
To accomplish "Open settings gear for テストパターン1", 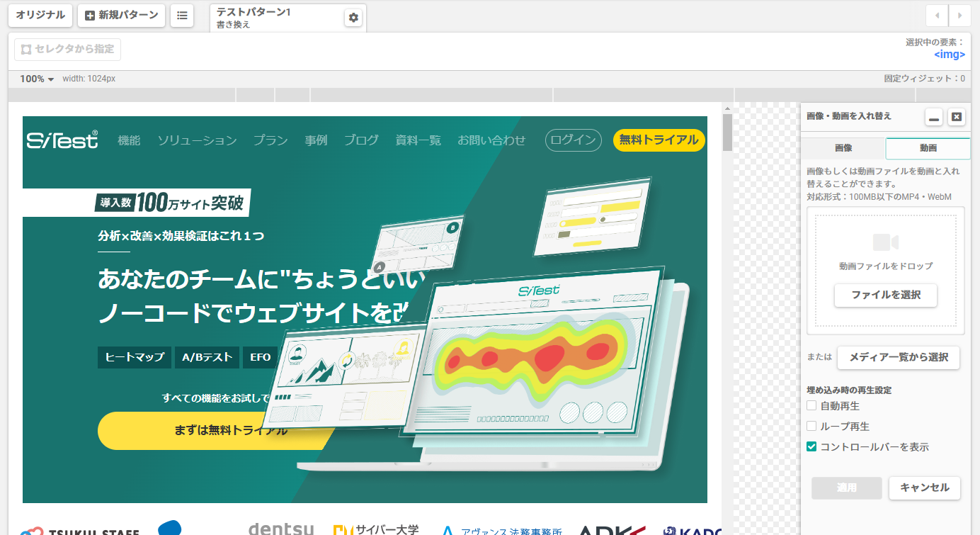I will (353, 18).
